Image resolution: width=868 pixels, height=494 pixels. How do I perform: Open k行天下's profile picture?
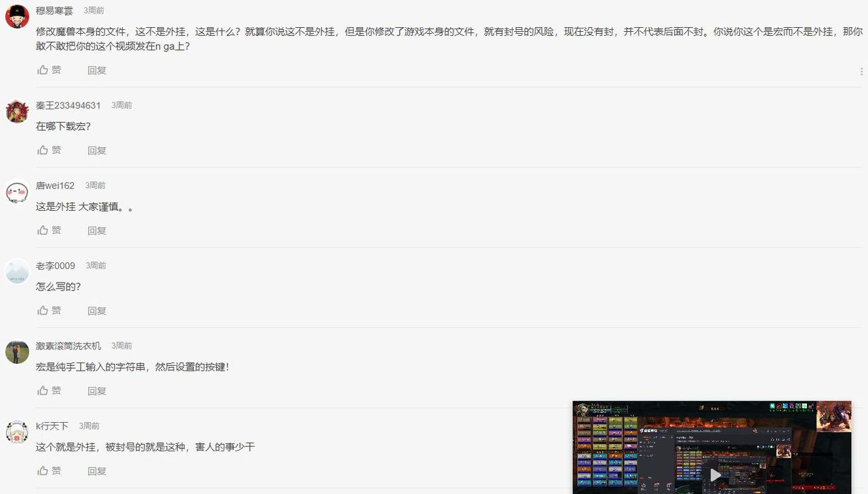[x=16, y=432]
